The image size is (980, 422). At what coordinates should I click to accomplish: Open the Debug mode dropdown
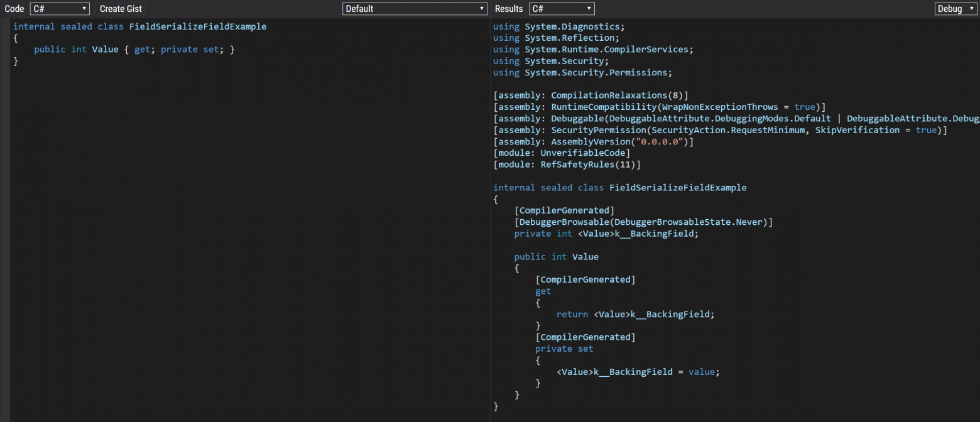click(x=956, y=9)
